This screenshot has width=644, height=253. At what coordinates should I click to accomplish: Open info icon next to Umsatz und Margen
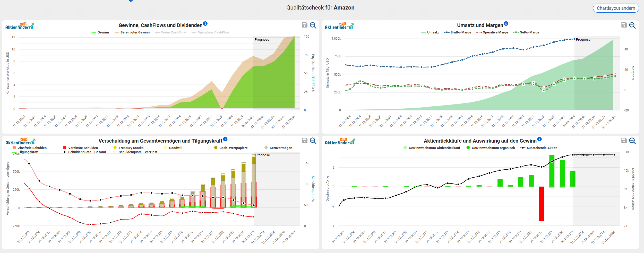pos(506,24)
